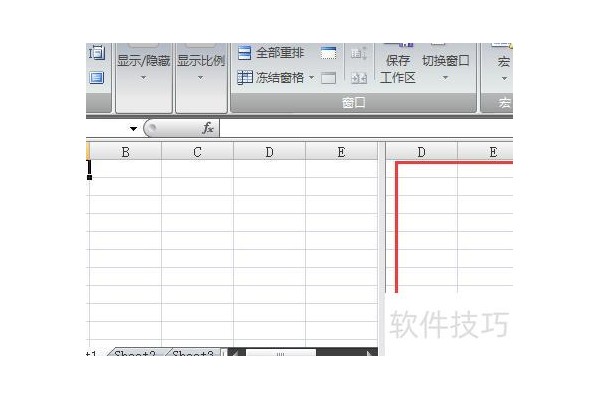600x400 pixels.
Task: Select column B header in left pane
Action: tap(126, 152)
